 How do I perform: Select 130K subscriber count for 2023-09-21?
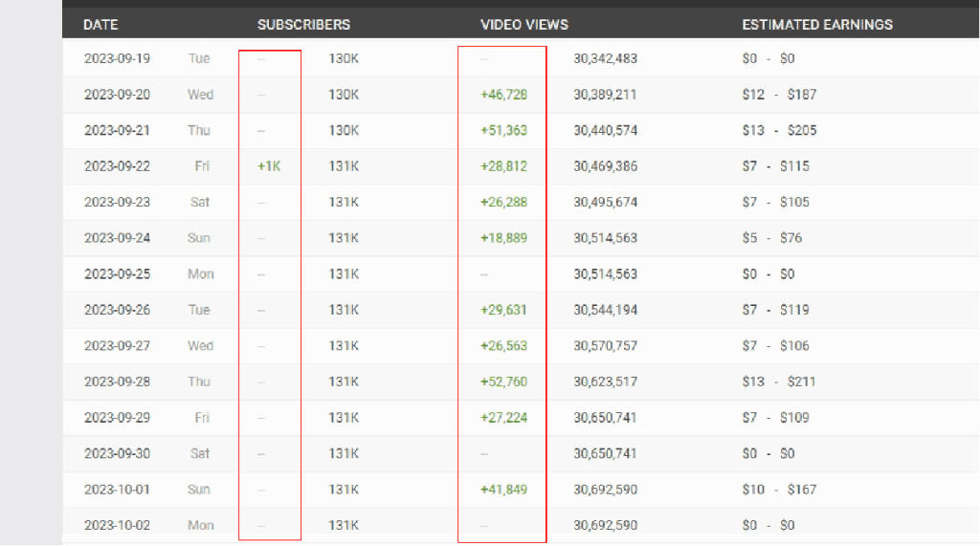pyautogui.click(x=344, y=130)
